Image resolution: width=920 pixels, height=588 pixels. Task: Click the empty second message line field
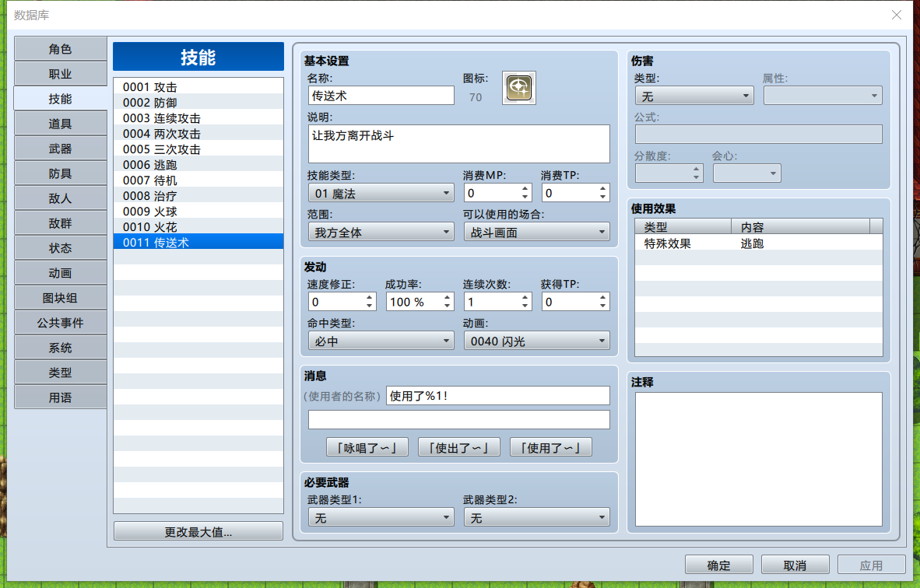[458, 420]
